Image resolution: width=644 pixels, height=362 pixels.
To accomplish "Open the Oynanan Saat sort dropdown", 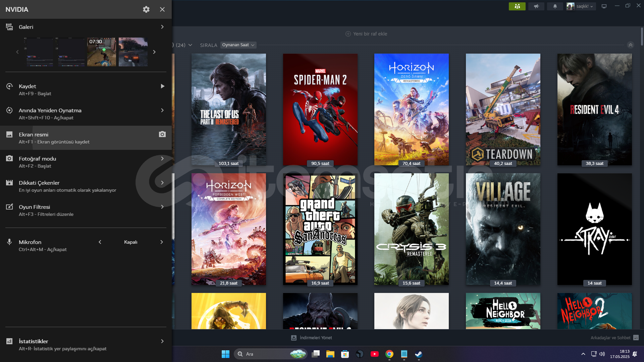I will pyautogui.click(x=238, y=45).
